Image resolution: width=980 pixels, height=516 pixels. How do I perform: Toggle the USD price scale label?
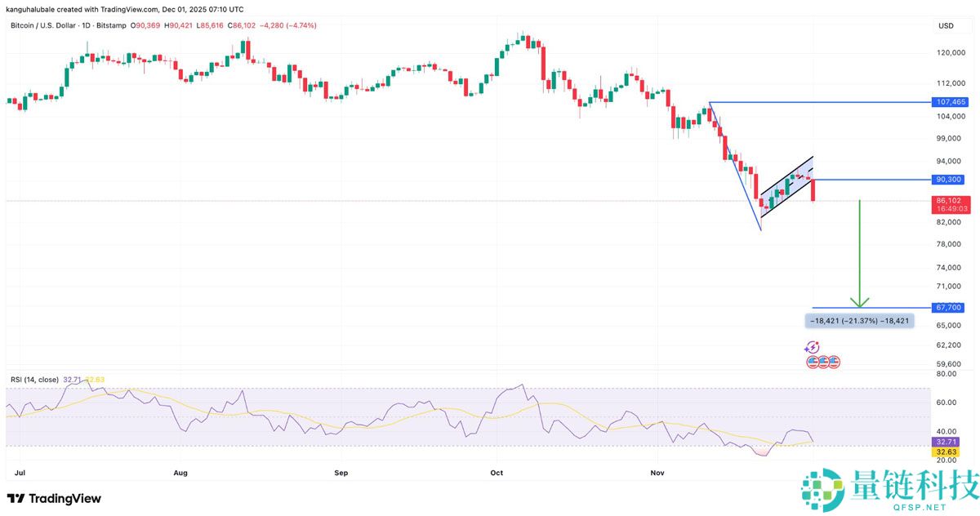pos(946,25)
